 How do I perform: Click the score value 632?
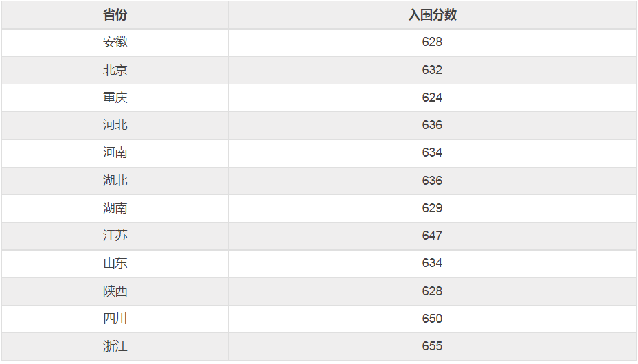(432, 70)
